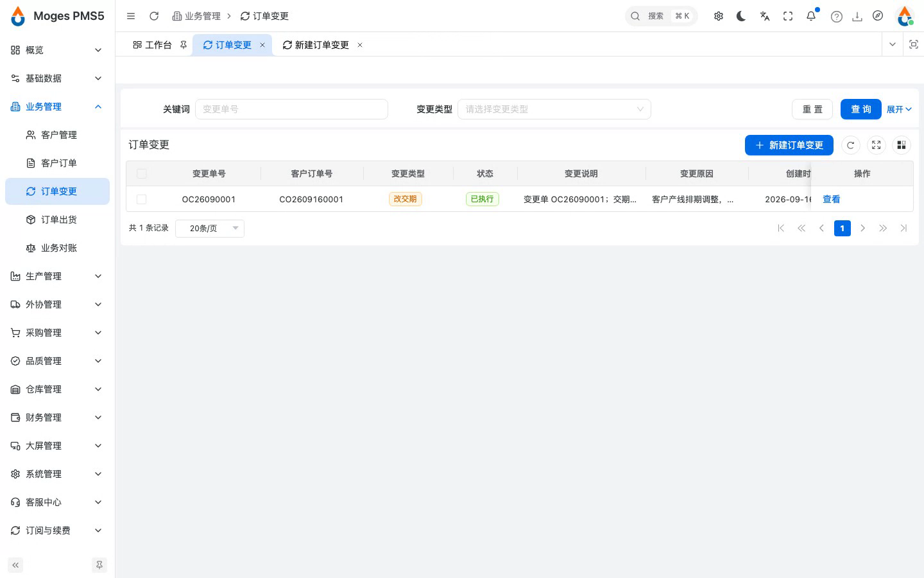Pin the sidebar with pin icon
The height and width of the screenshot is (578, 924).
(99, 565)
